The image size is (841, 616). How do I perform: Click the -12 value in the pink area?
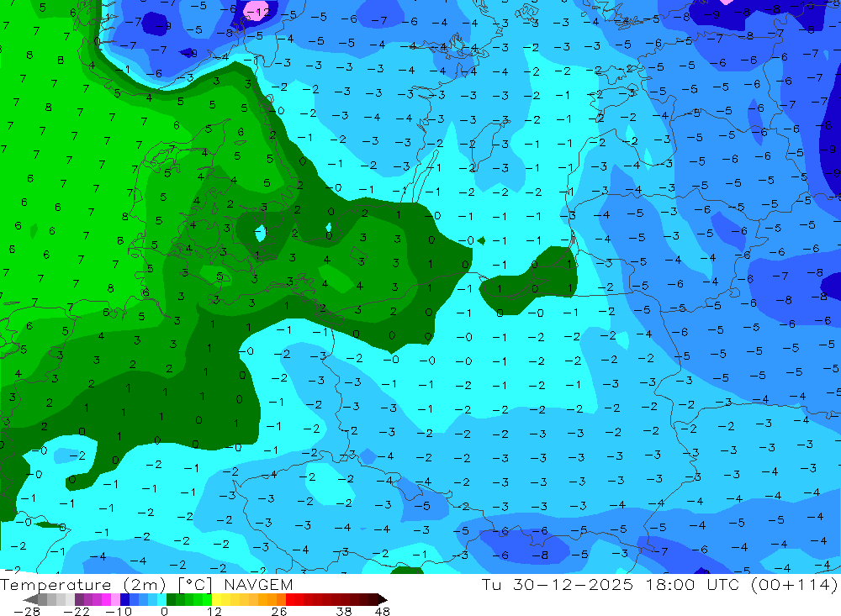coord(257,11)
